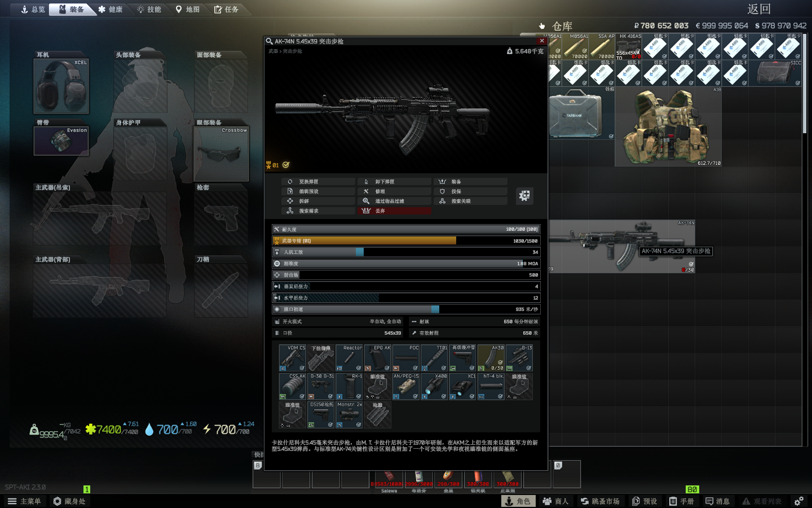Select the Crossbow eyewear slot
This screenshot has height=508, width=812.
[x=221, y=154]
